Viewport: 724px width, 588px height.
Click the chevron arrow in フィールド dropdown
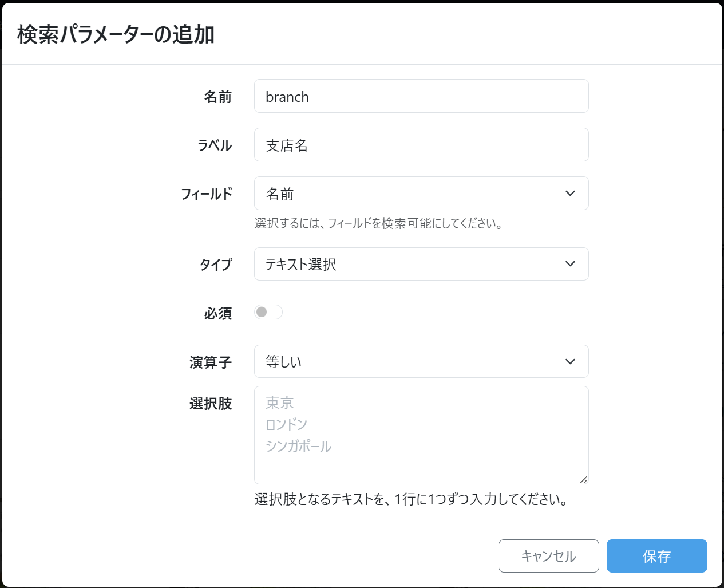pyautogui.click(x=570, y=194)
